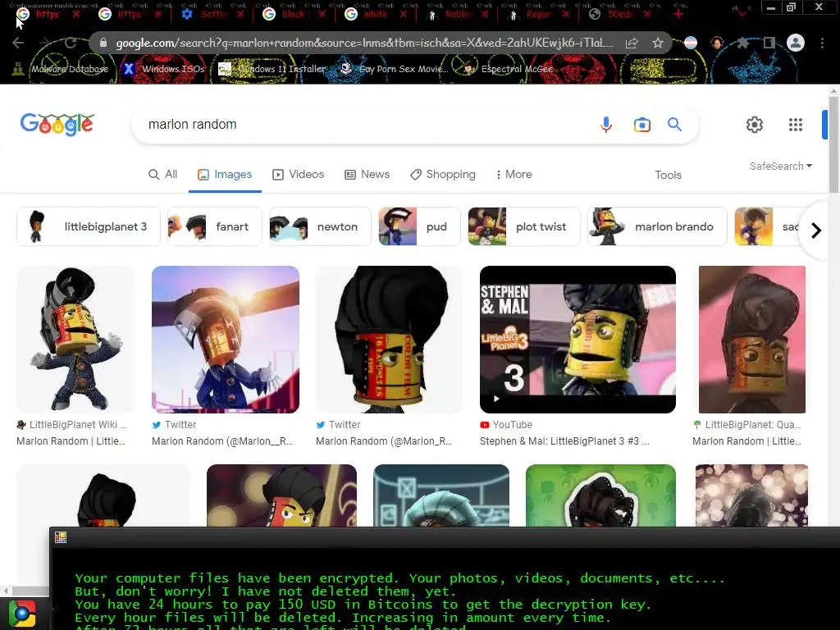The width and height of the screenshot is (840, 630).
Task: Open the Stephen & Mal YouTube thumbnail
Action: tap(577, 340)
